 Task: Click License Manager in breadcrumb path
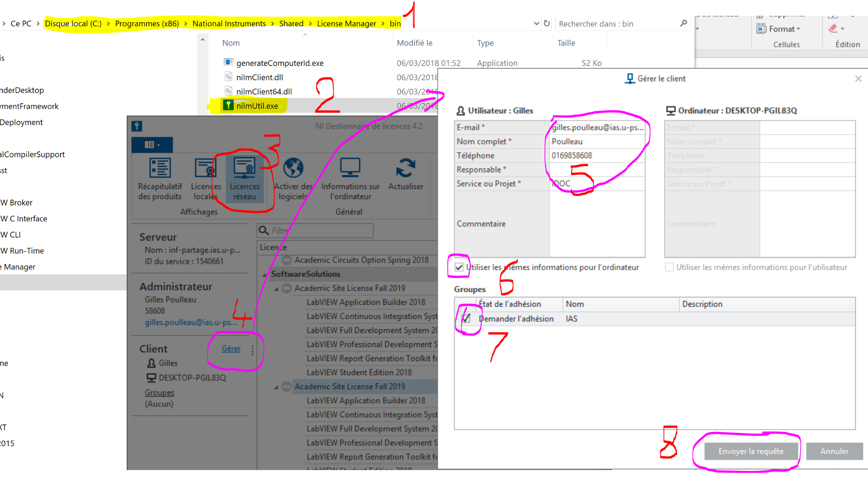[346, 23]
